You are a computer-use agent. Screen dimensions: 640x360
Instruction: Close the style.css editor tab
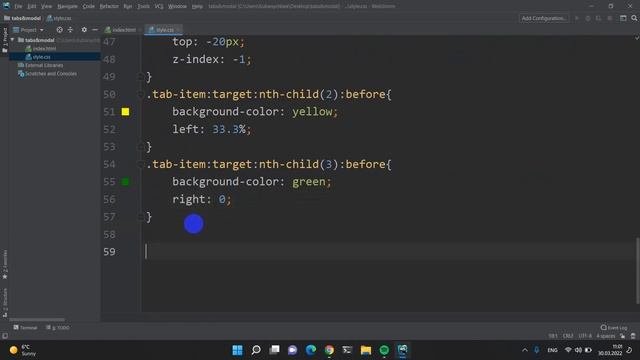pyautogui.click(x=179, y=30)
